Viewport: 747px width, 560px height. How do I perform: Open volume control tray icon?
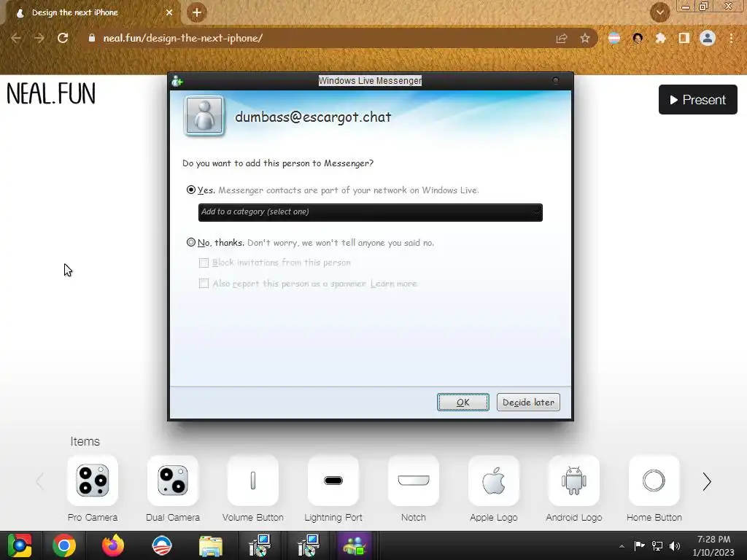coord(675,545)
